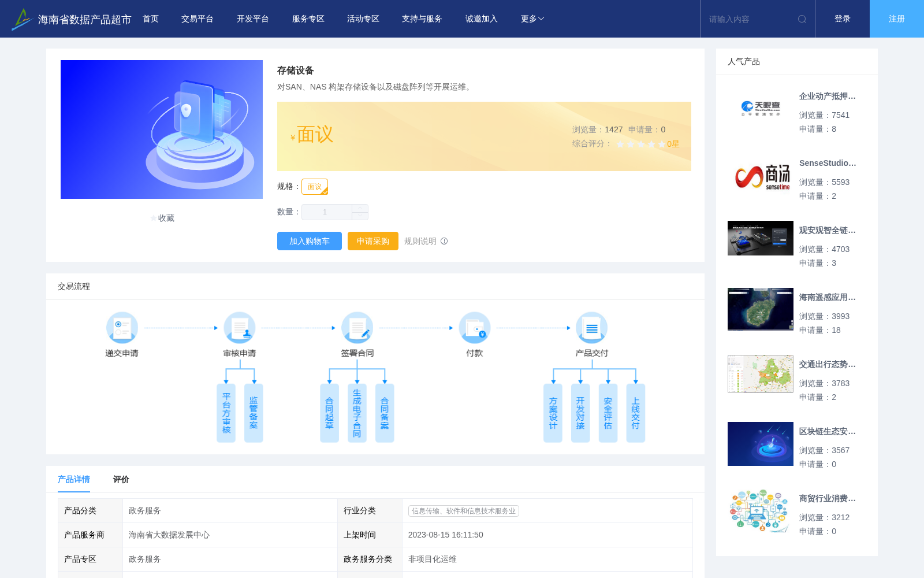Open 诚邀加入 in the navigation bar
The height and width of the screenshot is (578, 924).
pyautogui.click(x=482, y=19)
